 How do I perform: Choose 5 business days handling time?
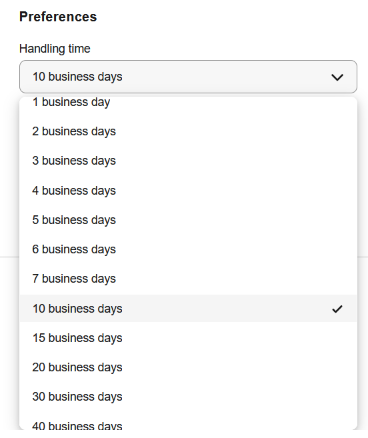[188, 220]
